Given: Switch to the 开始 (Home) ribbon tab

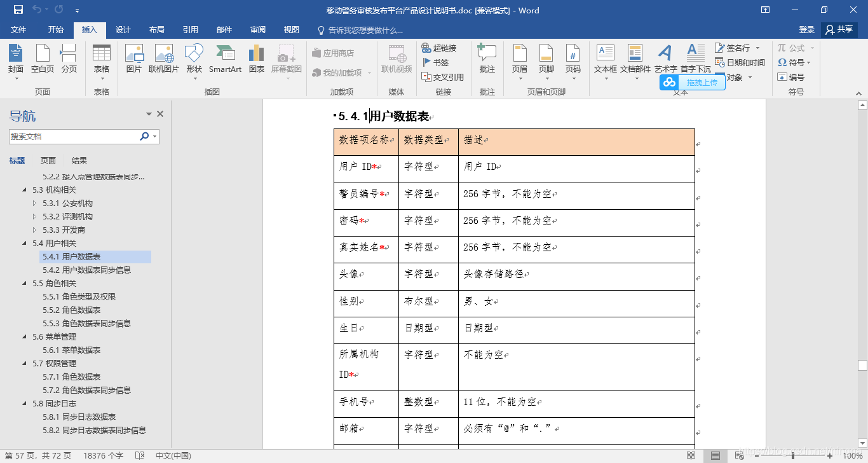Looking at the screenshot, I should click(x=55, y=30).
